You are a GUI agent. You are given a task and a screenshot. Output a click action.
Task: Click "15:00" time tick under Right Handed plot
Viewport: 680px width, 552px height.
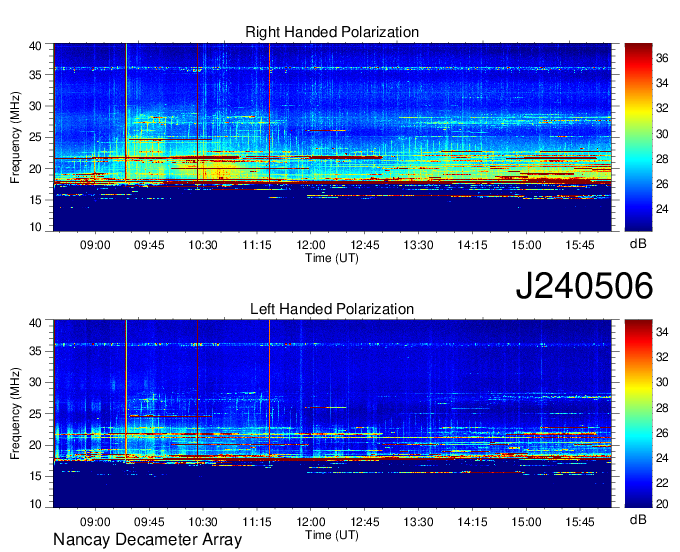point(526,245)
